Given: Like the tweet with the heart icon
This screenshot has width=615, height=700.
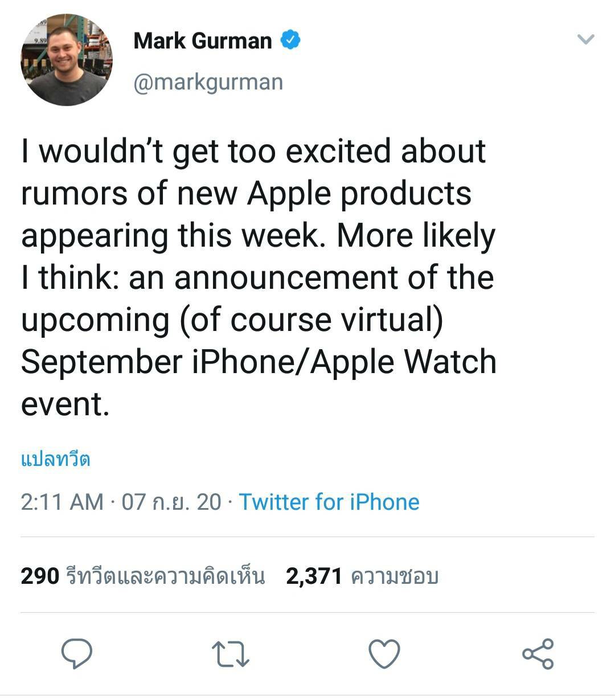Looking at the screenshot, I should pos(384,654).
